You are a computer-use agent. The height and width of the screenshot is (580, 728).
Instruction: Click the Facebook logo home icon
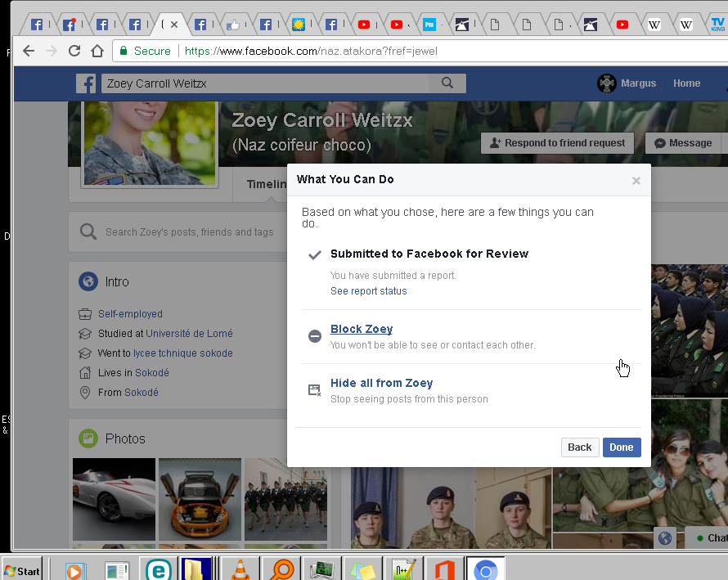click(x=86, y=83)
